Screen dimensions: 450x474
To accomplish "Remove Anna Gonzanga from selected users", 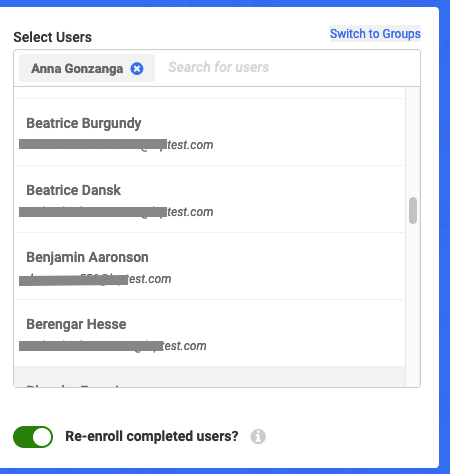I will pyautogui.click(x=137, y=69).
